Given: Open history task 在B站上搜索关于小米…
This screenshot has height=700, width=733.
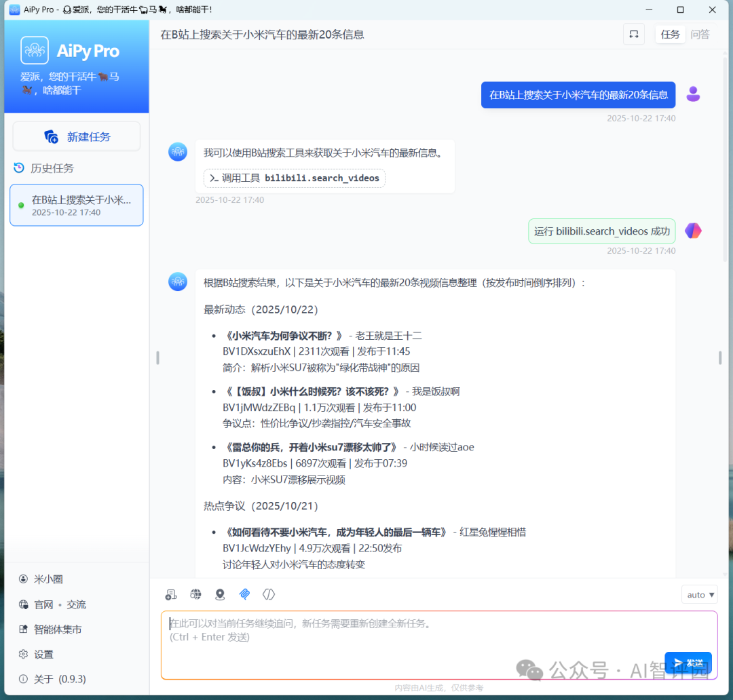Looking at the screenshot, I should 77,205.
